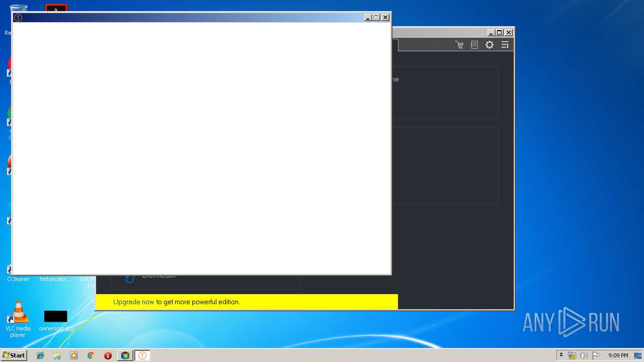Open the shopping cart in the dark window

[x=459, y=45]
